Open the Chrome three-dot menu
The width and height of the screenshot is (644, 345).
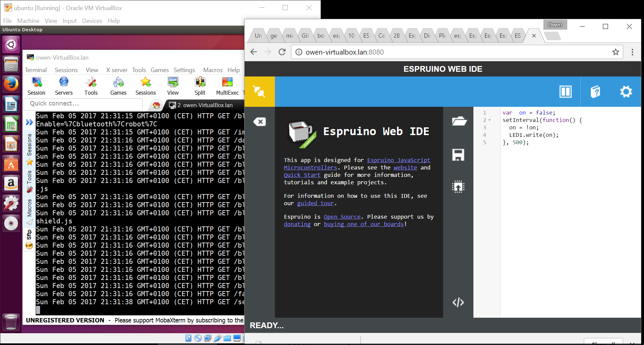pos(632,52)
